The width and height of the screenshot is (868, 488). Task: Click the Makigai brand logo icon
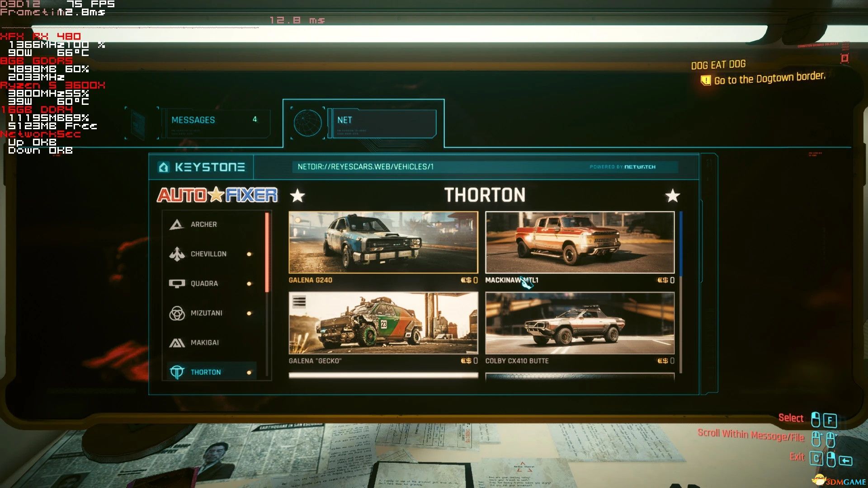(177, 343)
